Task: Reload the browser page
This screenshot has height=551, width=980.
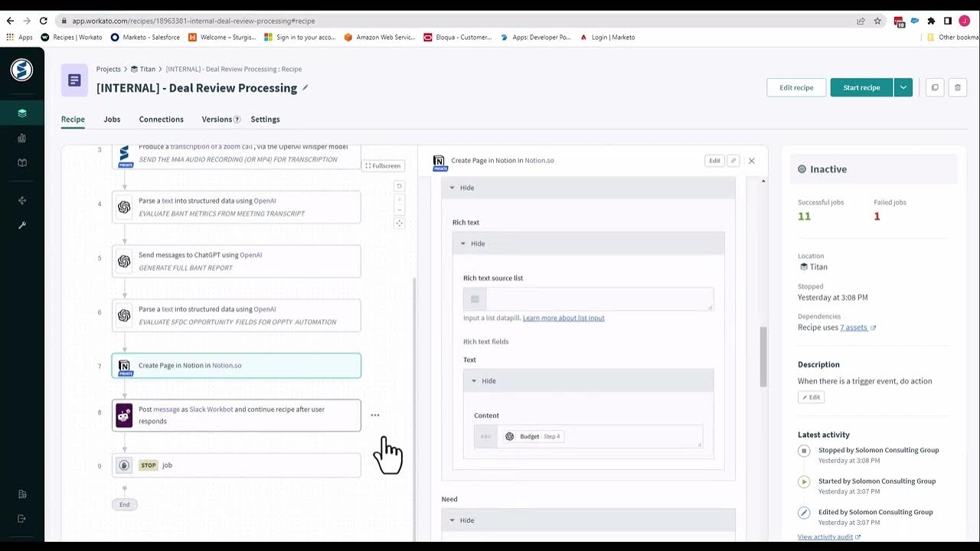Action: (43, 21)
